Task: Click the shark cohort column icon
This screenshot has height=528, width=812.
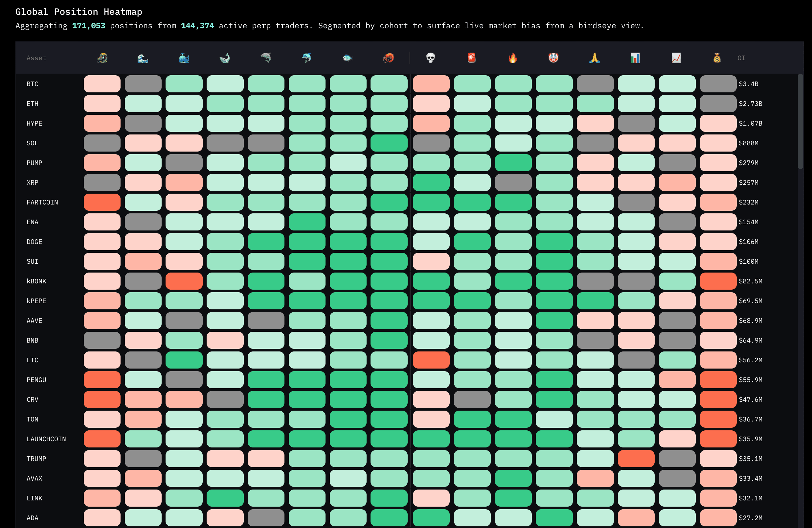Action: pos(266,58)
